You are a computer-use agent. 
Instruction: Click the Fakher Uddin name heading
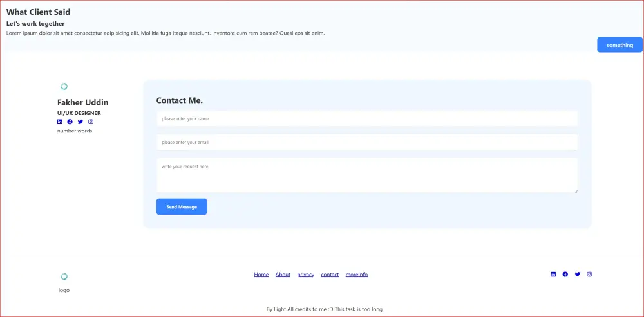click(83, 102)
